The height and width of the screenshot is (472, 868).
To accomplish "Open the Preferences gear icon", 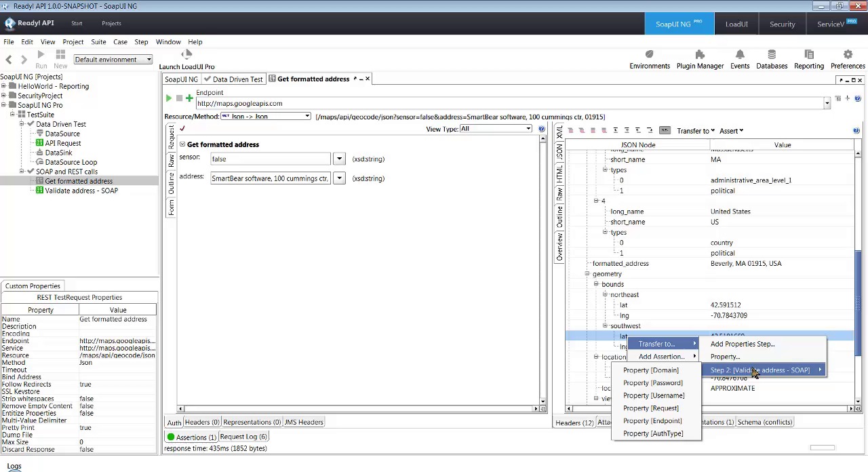I will pyautogui.click(x=848, y=55).
